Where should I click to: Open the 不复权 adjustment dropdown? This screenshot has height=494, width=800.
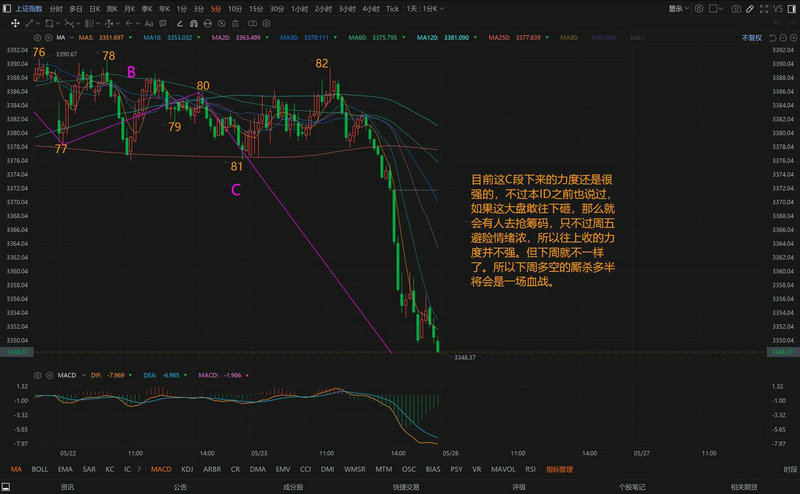[752, 38]
